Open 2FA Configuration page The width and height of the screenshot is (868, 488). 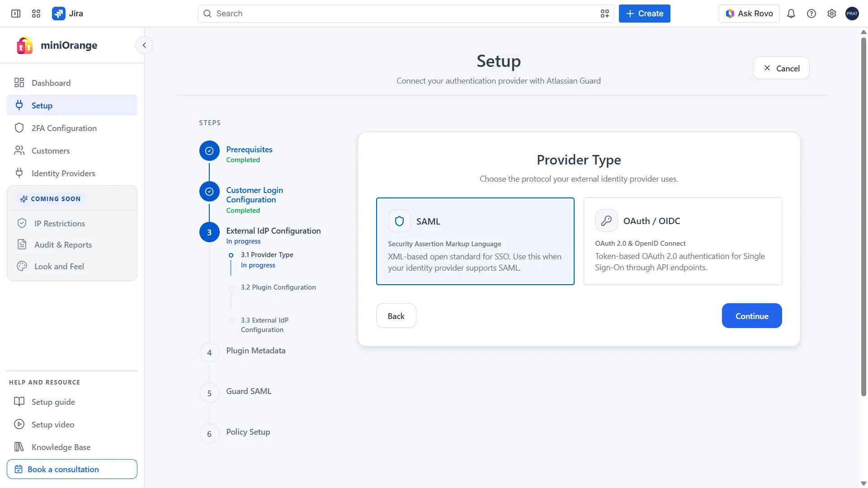pos(72,128)
